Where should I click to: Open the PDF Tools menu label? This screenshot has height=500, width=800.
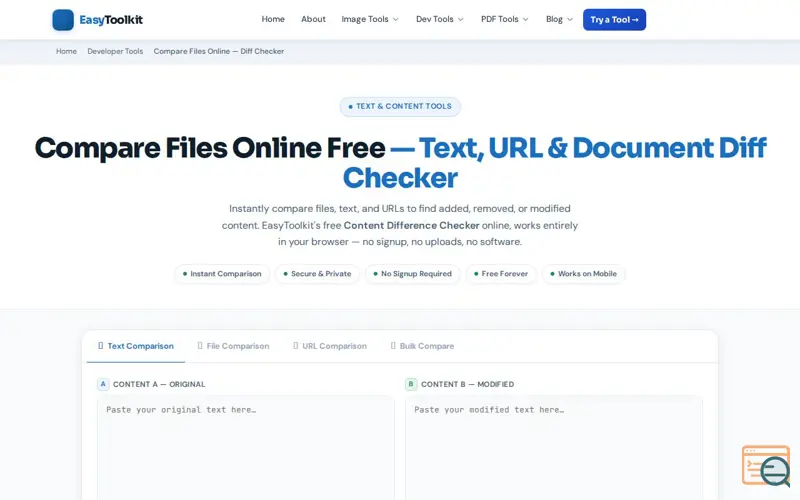point(499,19)
